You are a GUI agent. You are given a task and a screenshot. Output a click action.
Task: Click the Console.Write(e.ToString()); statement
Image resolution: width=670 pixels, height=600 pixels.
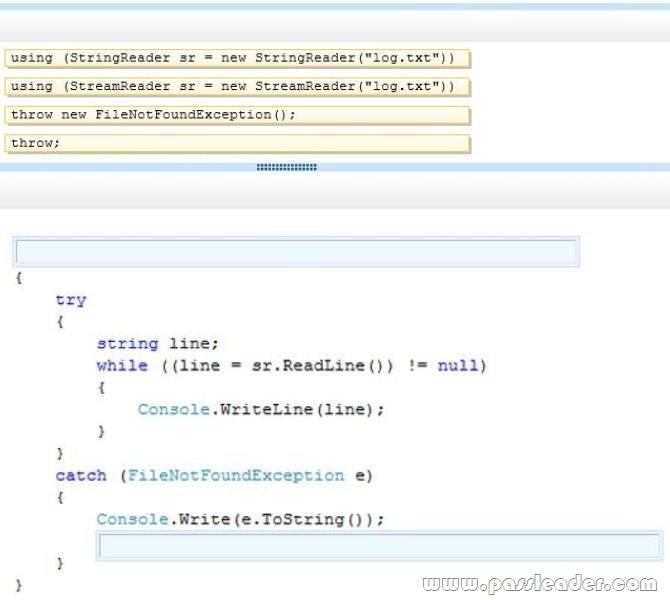pyautogui.click(x=240, y=519)
